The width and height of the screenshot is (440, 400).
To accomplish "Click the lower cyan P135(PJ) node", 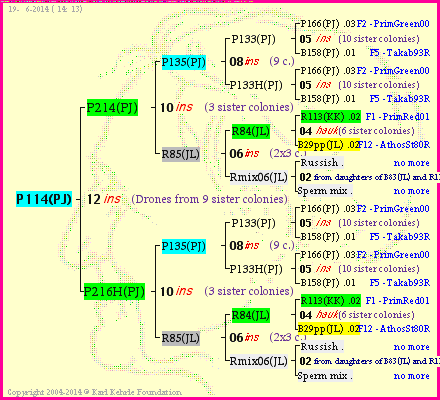I will (184, 246).
